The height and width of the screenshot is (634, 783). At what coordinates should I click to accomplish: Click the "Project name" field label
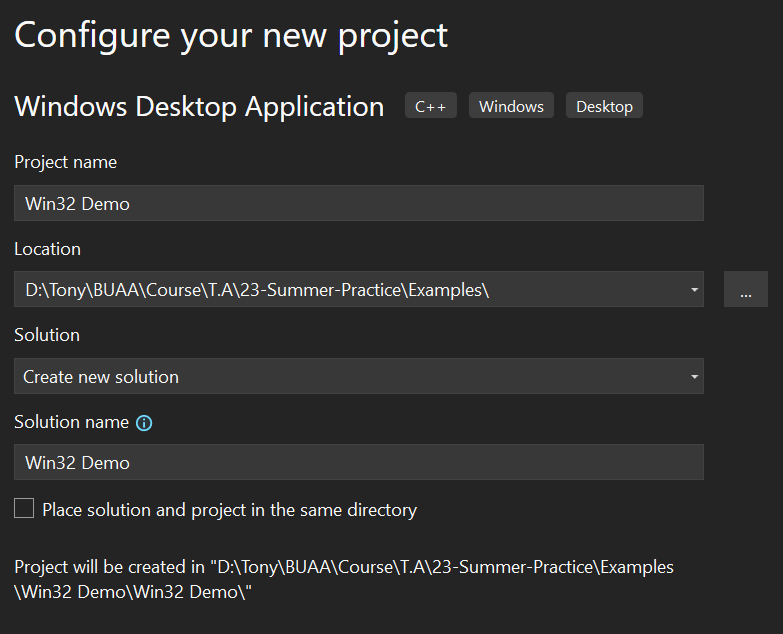pyautogui.click(x=65, y=162)
